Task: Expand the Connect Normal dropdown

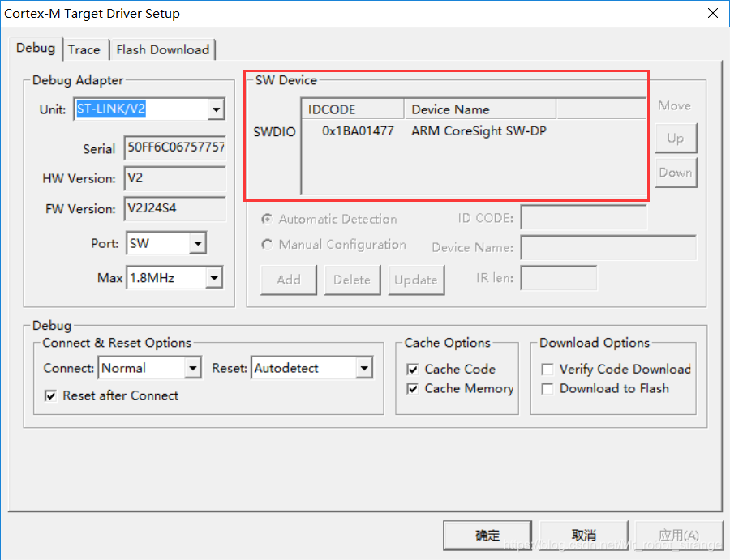Action: pyautogui.click(x=192, y=369)
